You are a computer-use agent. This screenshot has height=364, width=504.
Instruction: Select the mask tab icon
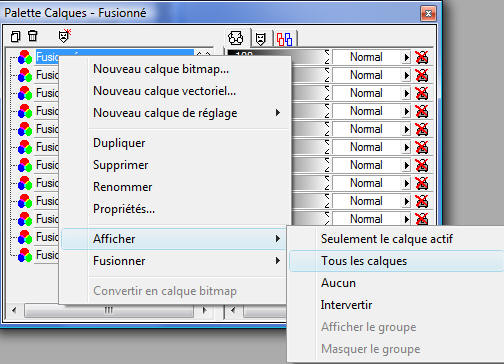coord(261,39)
